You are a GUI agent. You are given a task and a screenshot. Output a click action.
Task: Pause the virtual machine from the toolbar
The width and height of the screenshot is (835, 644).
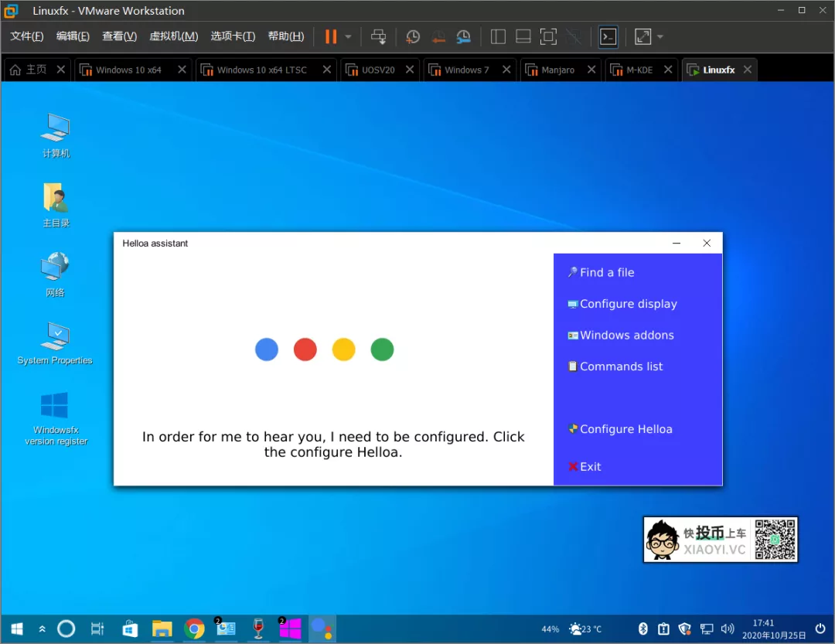(x=331, y=36)
